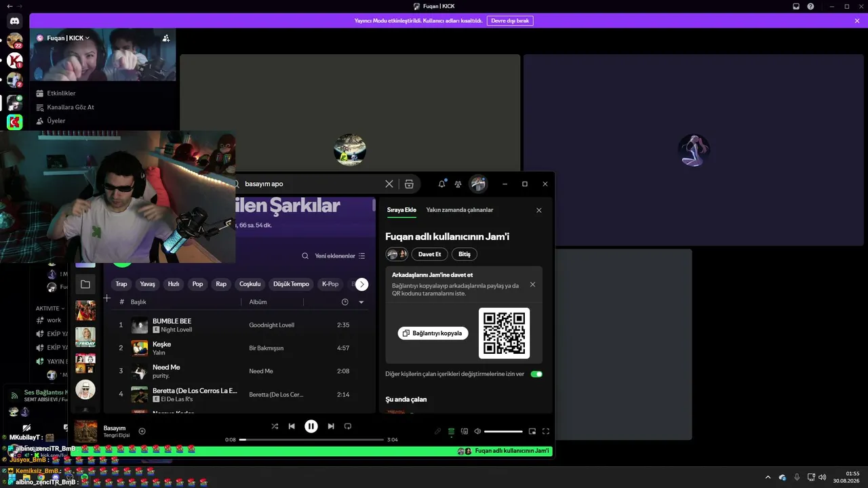Screen dimensions: 868x488
Task: Open the connect-to-a-device icon in Spotify
Action: pos(465,431)
